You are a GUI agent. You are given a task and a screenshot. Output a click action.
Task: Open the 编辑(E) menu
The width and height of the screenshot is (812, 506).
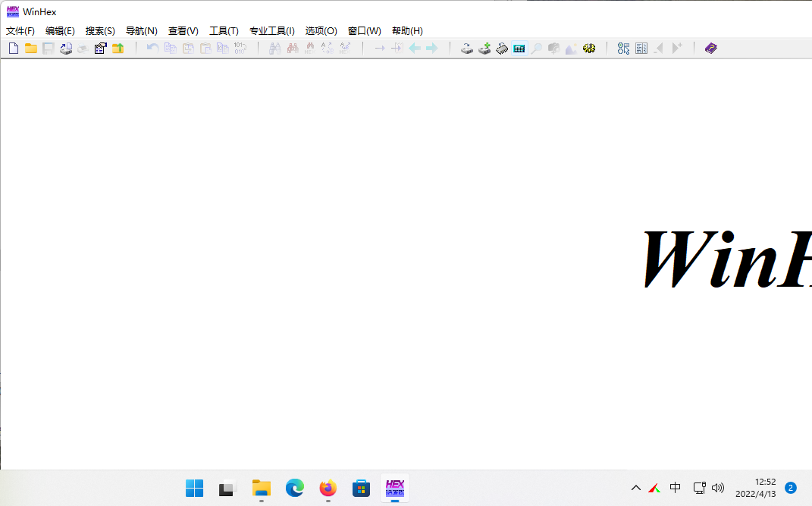60,31
